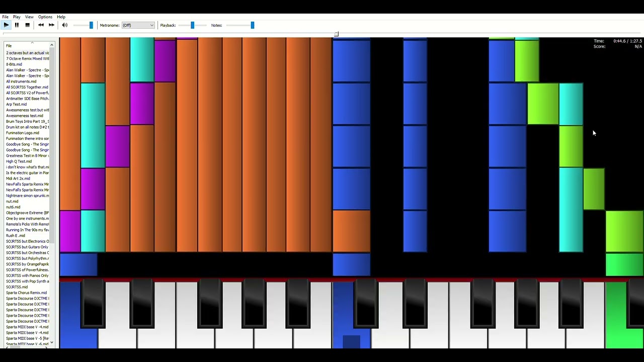Select "All instruments.mid" in the file list
The height and width of the screenshot is (362, 644).
coord(21,81)
